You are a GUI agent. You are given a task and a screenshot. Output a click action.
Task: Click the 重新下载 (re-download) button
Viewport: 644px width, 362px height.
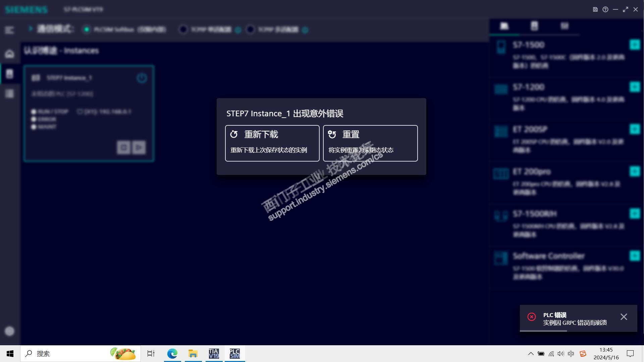point(272,143)
